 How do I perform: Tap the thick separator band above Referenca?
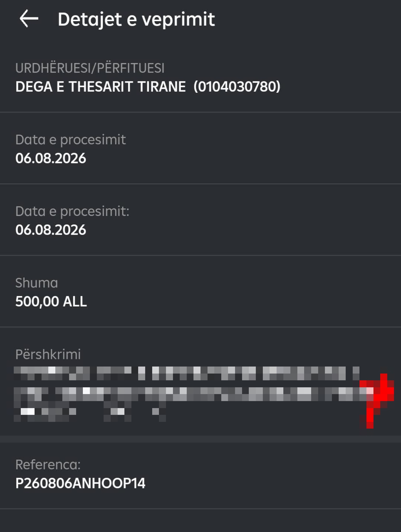pos(200,439)
